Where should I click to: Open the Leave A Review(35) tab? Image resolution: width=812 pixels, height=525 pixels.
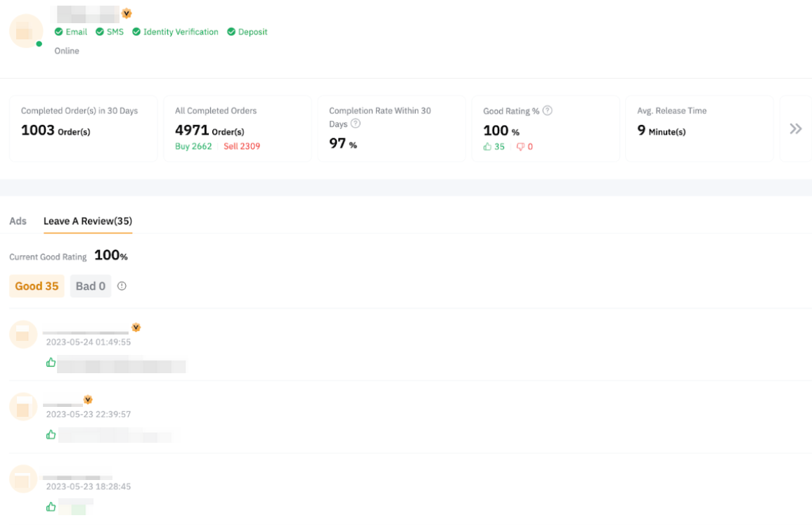(x=88, y=221)
